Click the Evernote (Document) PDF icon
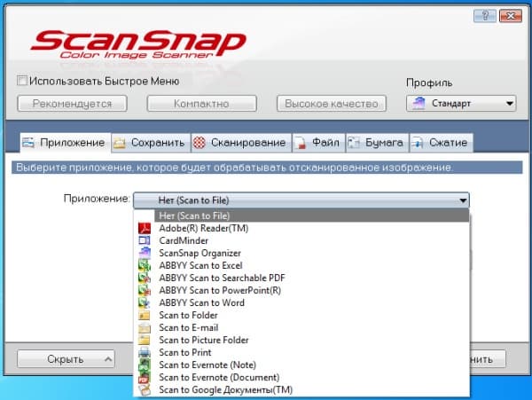This screenshot has height=400, width=532. (145, 377)
